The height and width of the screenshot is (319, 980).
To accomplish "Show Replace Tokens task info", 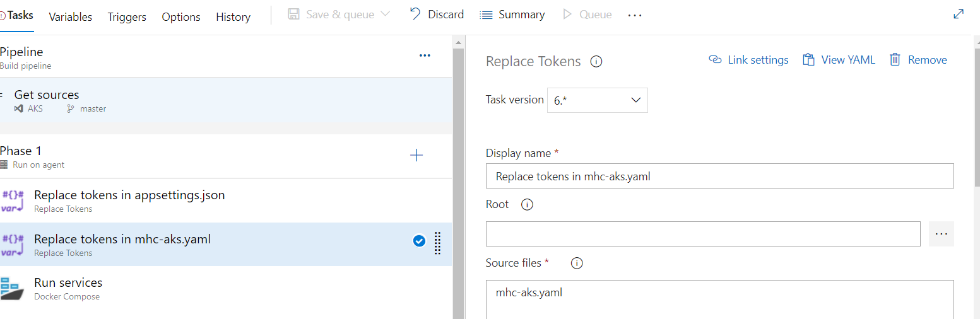I will click(596, 62).
